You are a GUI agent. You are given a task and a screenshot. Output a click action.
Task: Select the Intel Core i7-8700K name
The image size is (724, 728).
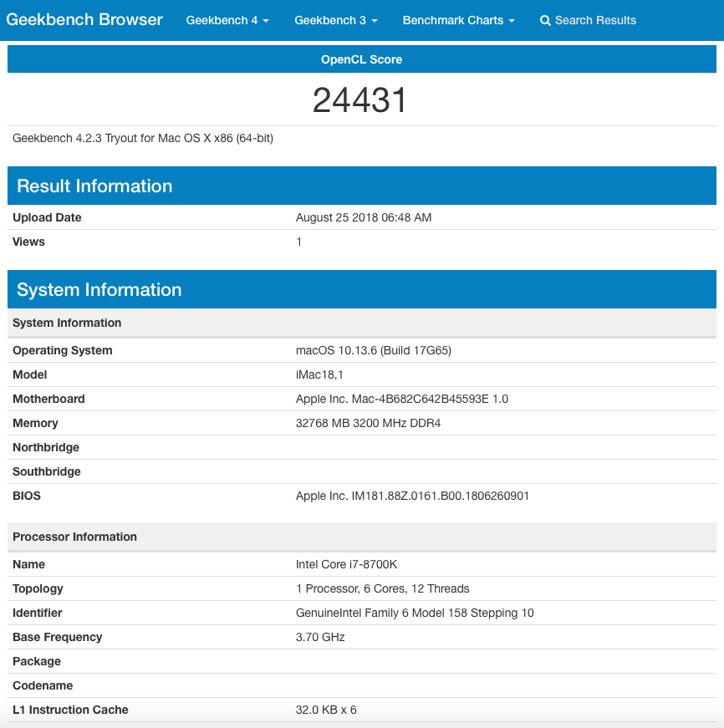[x=346, y=564]
